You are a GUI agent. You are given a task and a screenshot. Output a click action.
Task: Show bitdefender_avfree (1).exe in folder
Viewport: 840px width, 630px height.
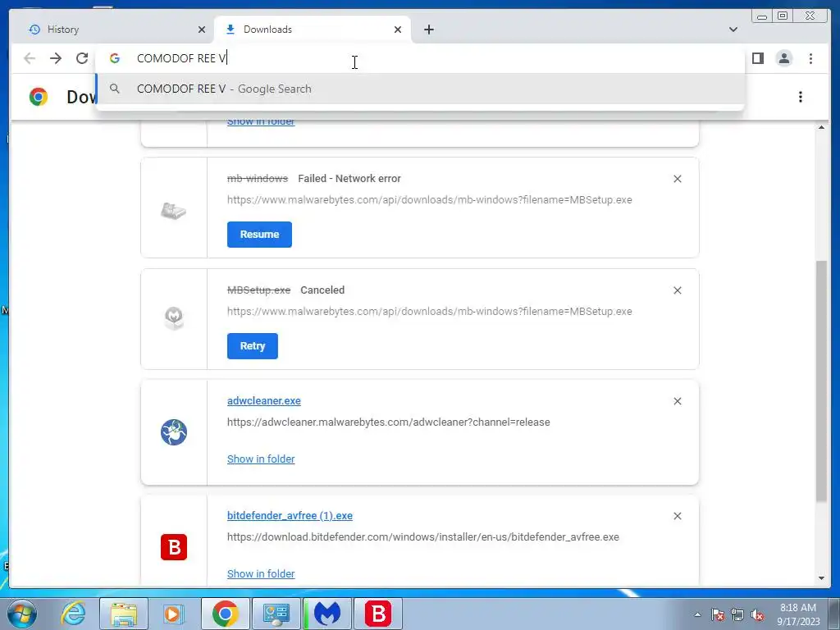point(261,573)
